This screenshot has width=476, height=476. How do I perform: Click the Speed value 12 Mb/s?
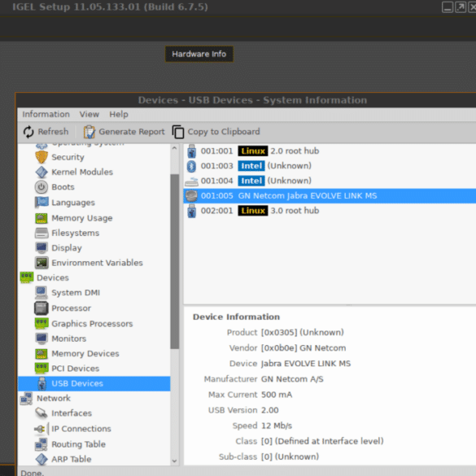click(x=277, y=426)
